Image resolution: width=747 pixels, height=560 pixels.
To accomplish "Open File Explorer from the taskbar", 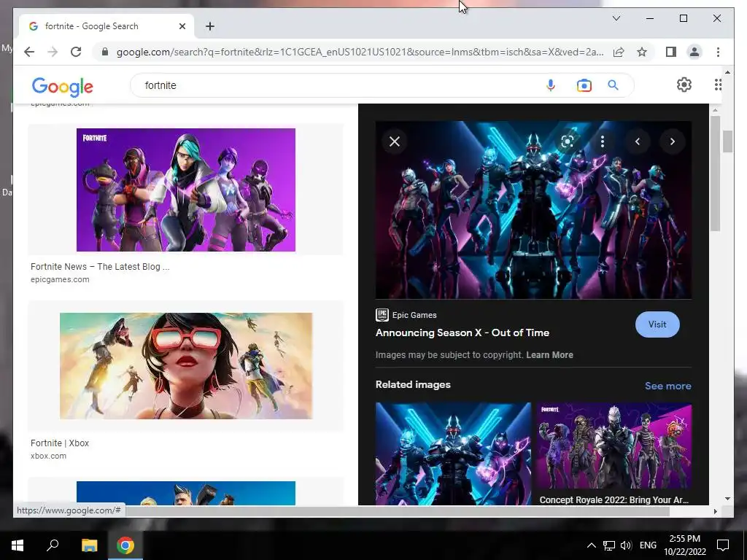I will 89,545.
